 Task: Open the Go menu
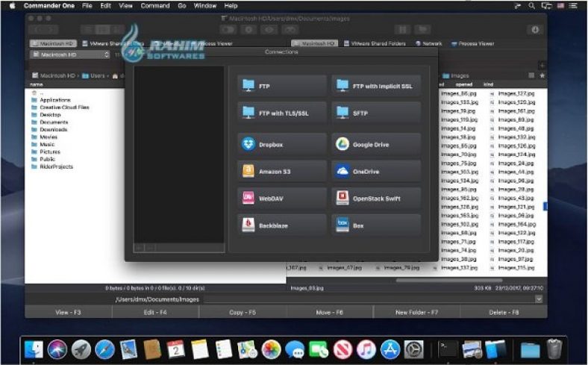[x=182, y=6]
